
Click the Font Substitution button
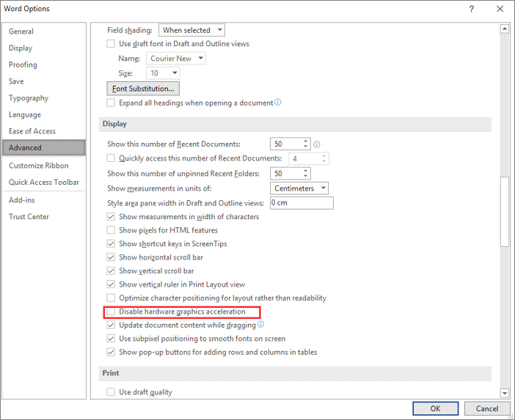pyautogui.click(x=143, y=89)
